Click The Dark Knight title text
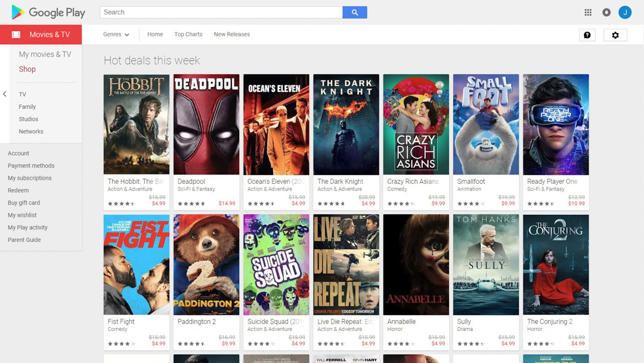The height and width of the screenshot is (363, 644). click(340, 181)
